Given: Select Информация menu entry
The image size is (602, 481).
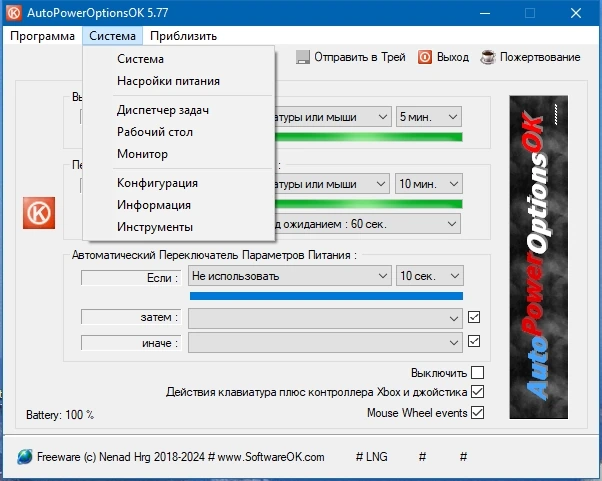Looking at the screenshot, I should [x=179, y=205].
